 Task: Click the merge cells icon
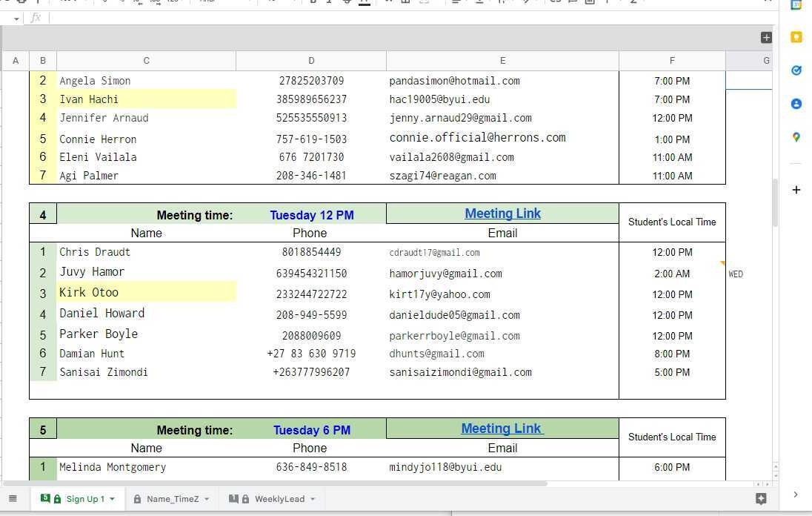click(424, 2)
